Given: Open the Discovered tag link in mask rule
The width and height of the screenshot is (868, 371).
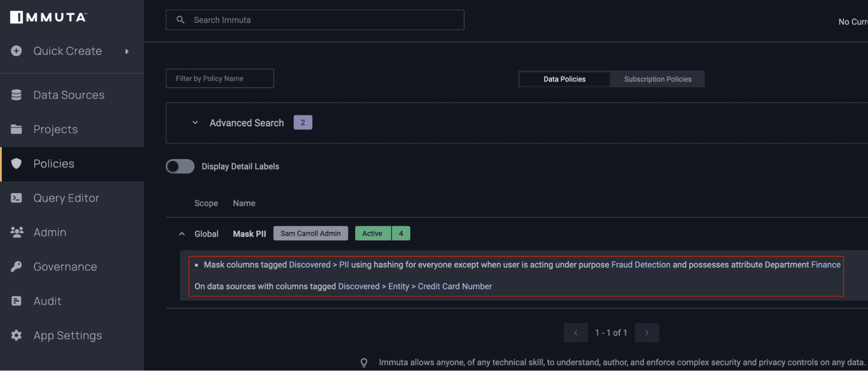Looking at the screenshot, I should click(x=310, y=265).
